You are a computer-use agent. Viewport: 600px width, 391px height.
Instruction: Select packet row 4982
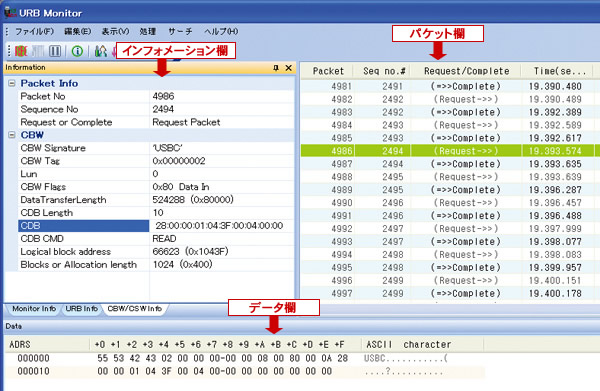pos(450,99)
